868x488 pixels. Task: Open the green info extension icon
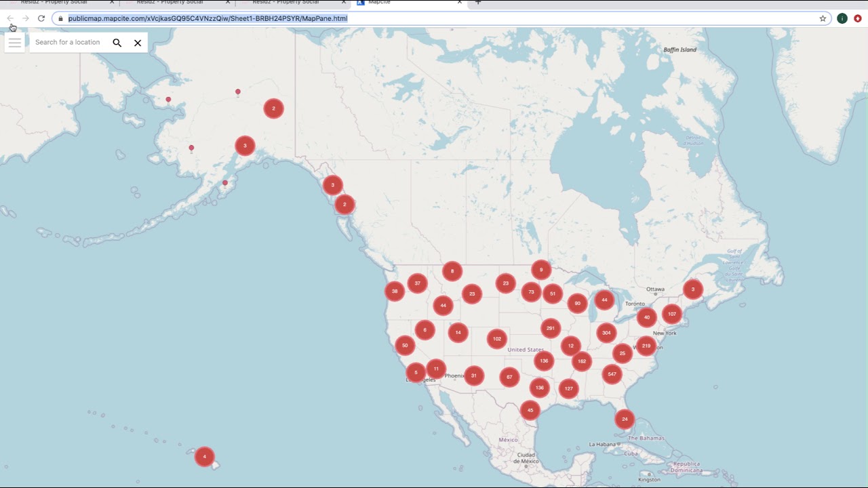tap(842, 18)
